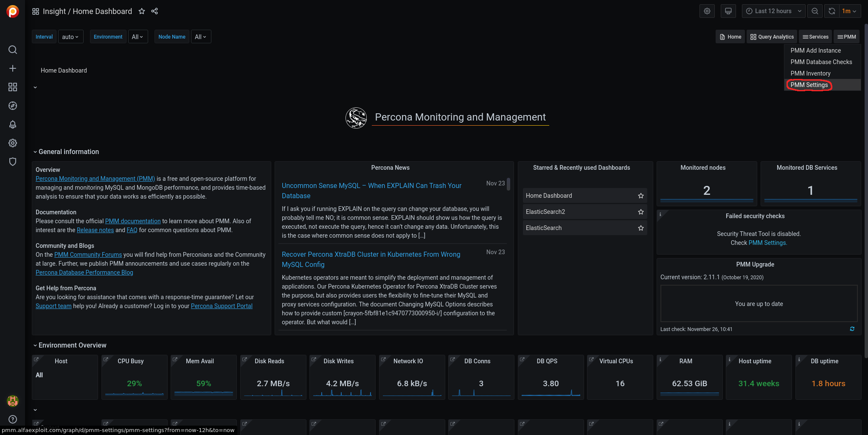Screen dimensions: 868x435
Task: Open the Node Name All dropdown
Action: point(201,37)
